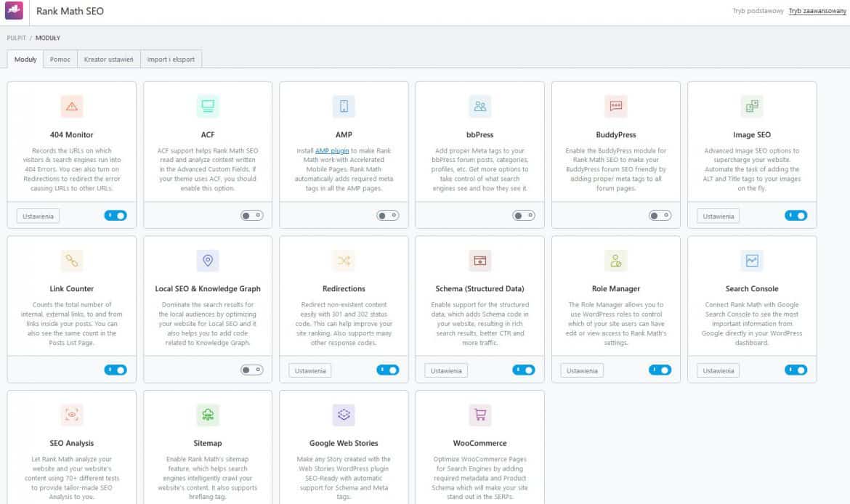The width and height of the screenshot is (850, 504).
Task: Go to PULPIT breadcrumb link
Action: point(16,38)
